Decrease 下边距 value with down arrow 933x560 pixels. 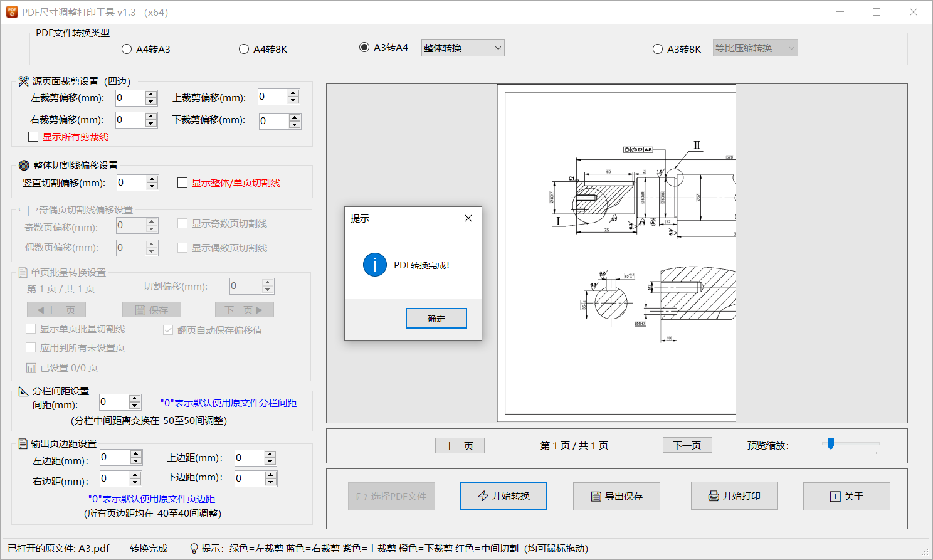click(271, 483)
